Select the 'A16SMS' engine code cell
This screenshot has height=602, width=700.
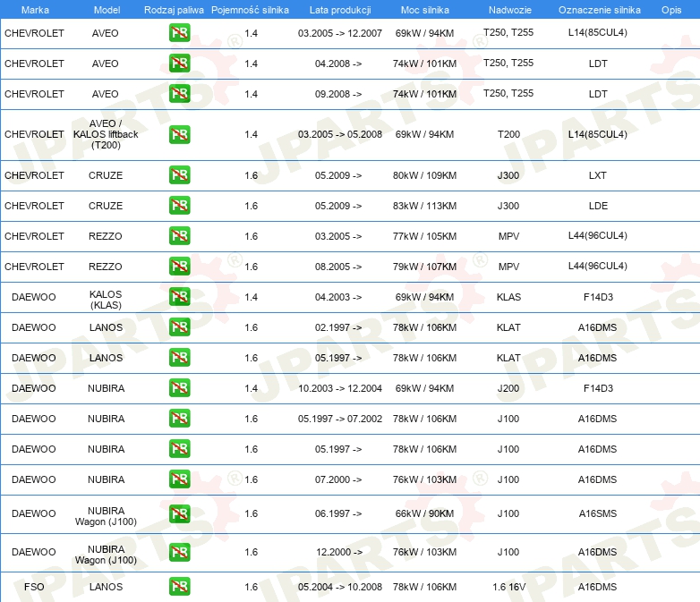tap(598, 513)
